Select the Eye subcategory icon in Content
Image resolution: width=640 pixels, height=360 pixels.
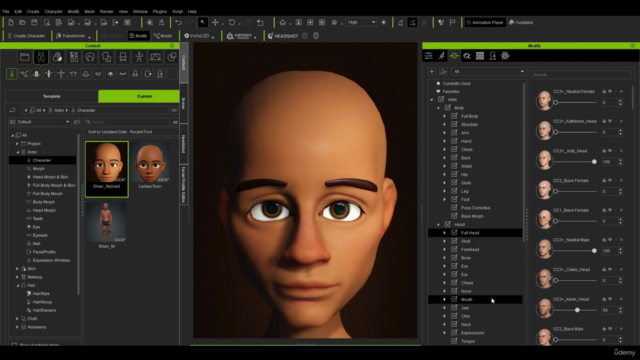click(110, 74)
